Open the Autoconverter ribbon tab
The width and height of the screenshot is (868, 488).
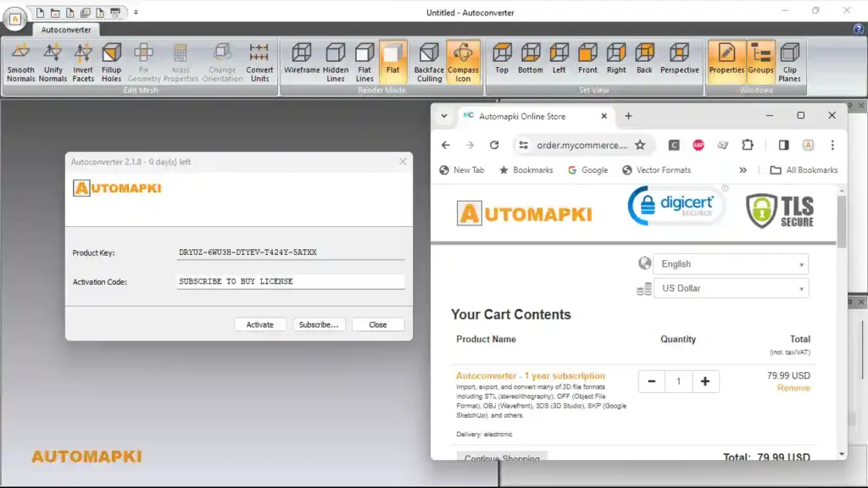click(66, 30)
